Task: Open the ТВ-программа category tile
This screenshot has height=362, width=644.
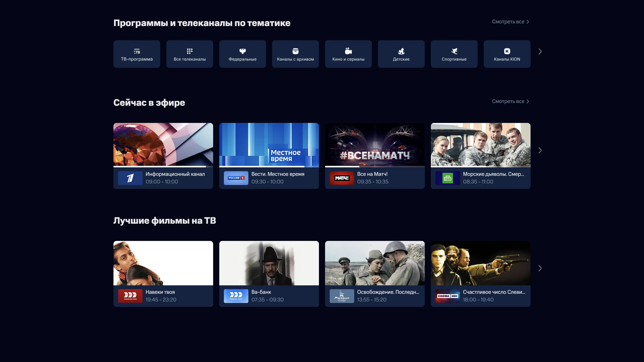Action: (x=137, y=54)
